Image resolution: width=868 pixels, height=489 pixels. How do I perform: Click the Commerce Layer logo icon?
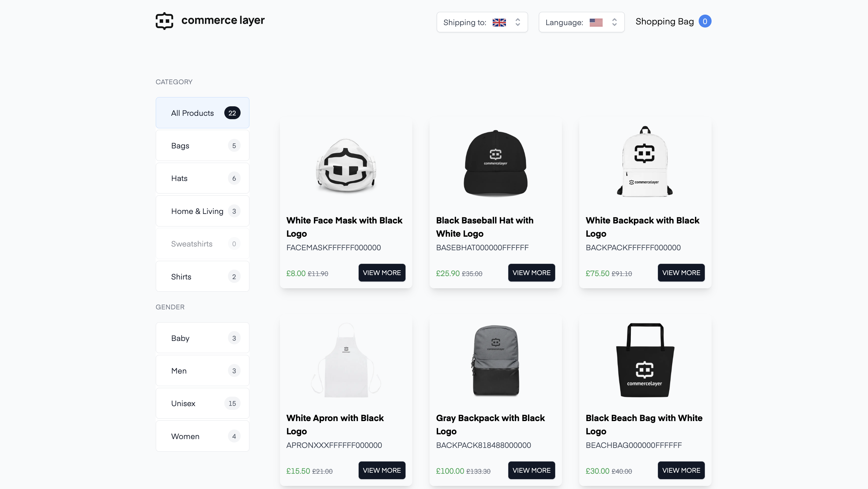pos(165,20)
